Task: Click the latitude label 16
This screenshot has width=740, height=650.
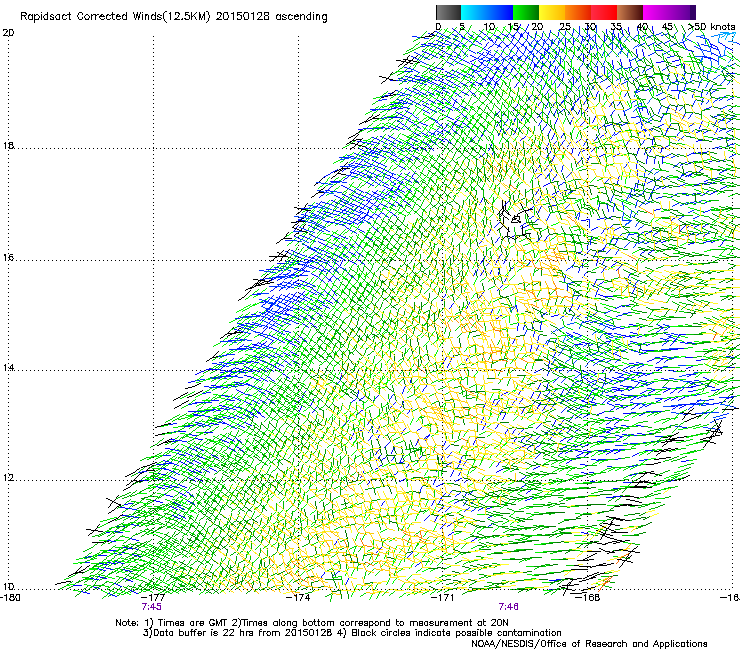Action: tap(8, 258)
